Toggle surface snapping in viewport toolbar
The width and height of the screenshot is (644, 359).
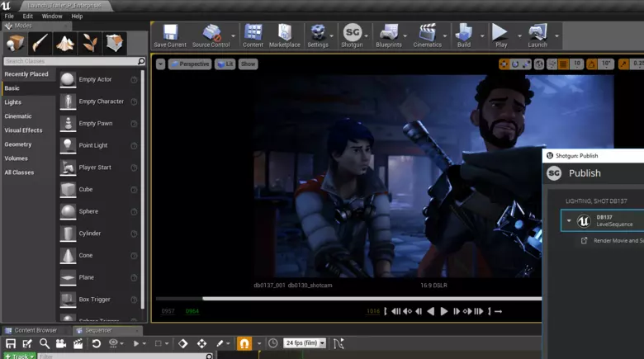552,64
